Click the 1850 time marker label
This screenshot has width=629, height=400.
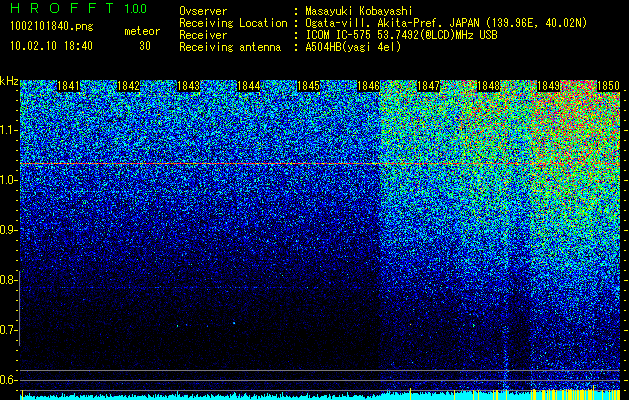[609, 86]
